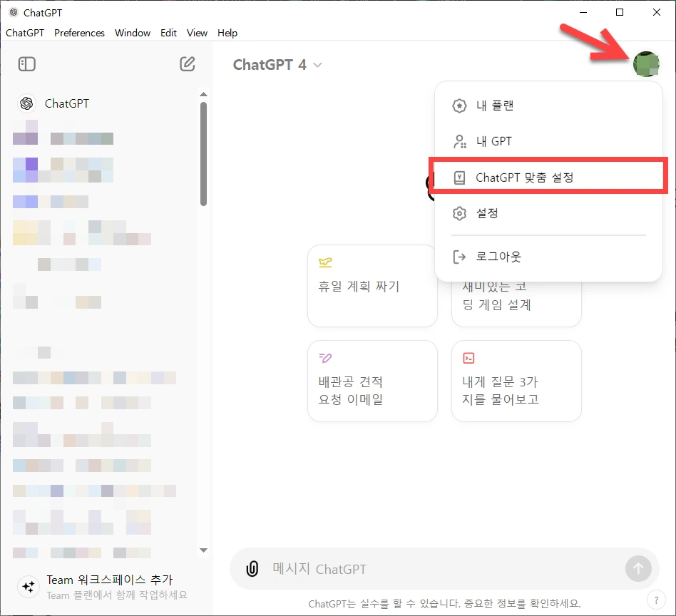Click the 설정 gear icon
The height and width of the screenshot is (616, 676).
[x=459, y=213]
